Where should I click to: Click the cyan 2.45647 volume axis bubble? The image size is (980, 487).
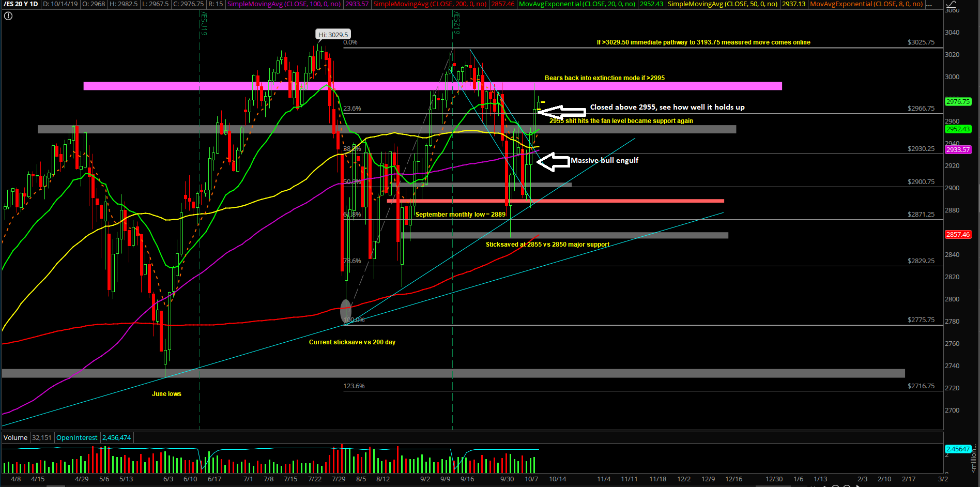[x=958, y=449]
